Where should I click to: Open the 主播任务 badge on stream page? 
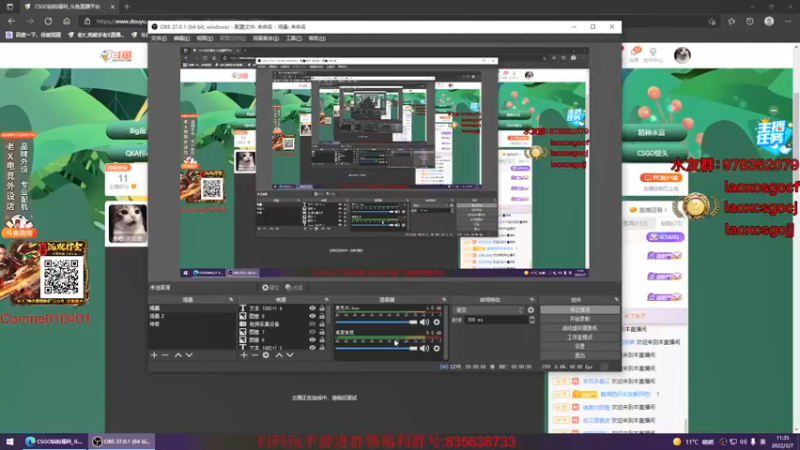[773, 135]
